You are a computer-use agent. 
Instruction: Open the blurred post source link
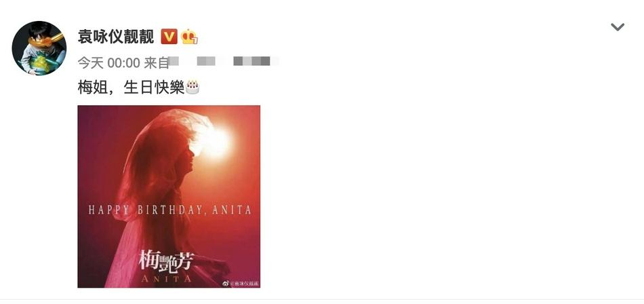[224, 62]
